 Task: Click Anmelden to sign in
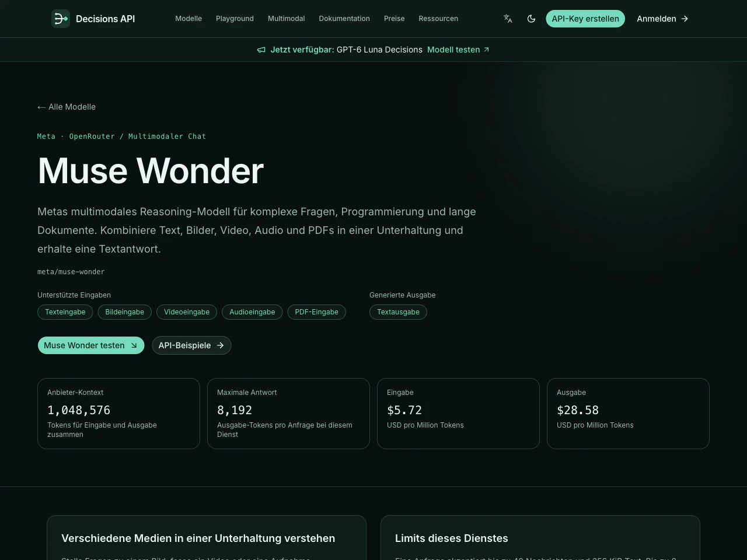point(663,19)
